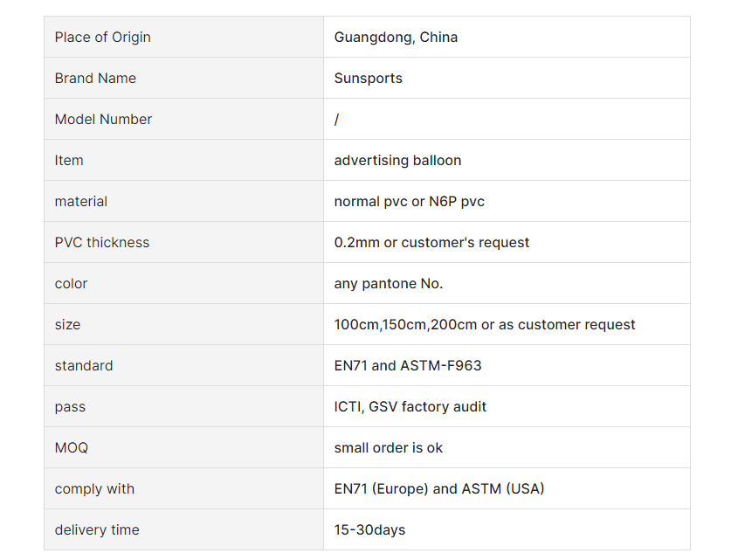Click the MOQ label cell
731x560 pixels.
tap(183, 447)
